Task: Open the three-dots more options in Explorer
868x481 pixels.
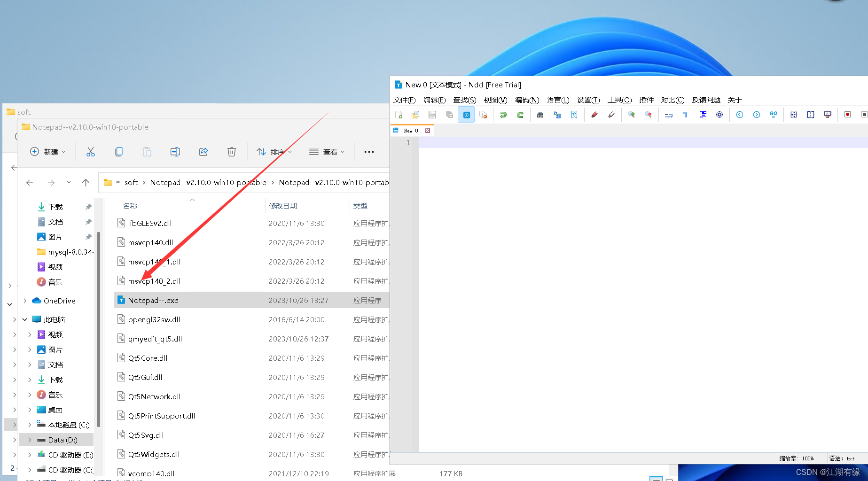Action: coord(369,152)
